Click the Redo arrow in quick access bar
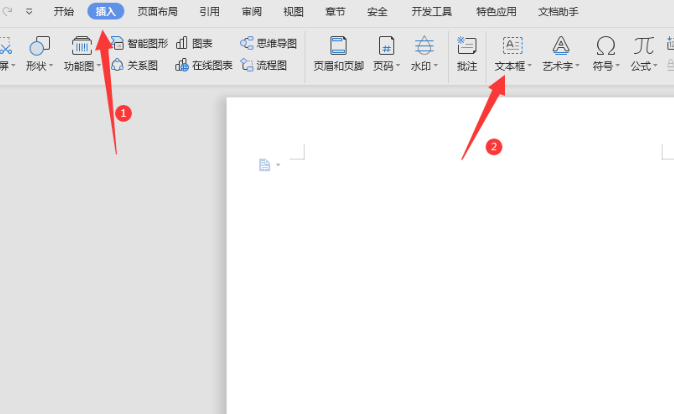The image size is (674, 414). (7, 11)
